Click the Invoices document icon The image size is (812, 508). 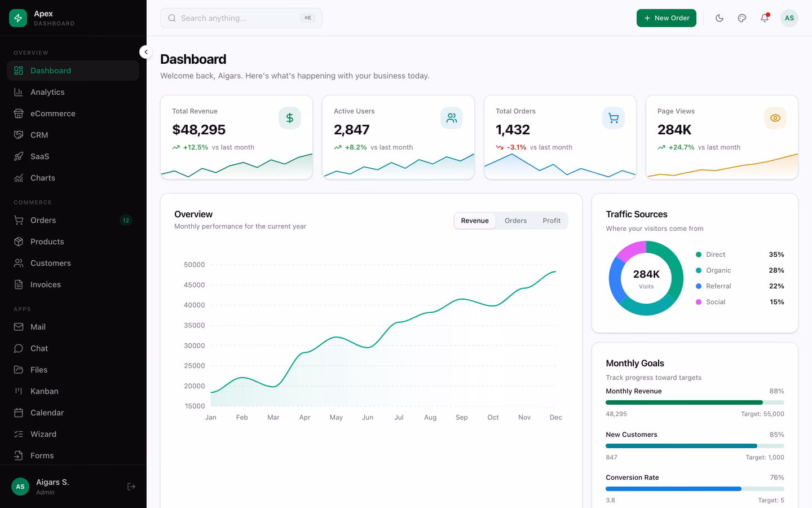[19, 284]
